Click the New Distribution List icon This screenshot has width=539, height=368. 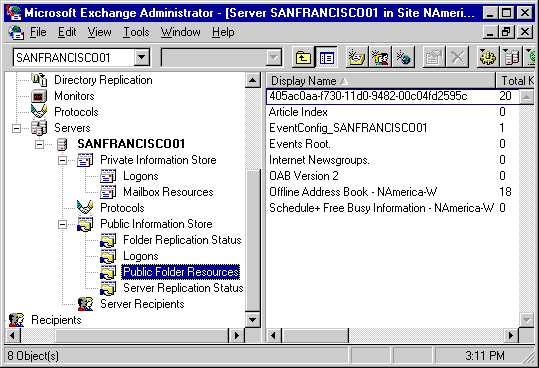coord(380,57)
